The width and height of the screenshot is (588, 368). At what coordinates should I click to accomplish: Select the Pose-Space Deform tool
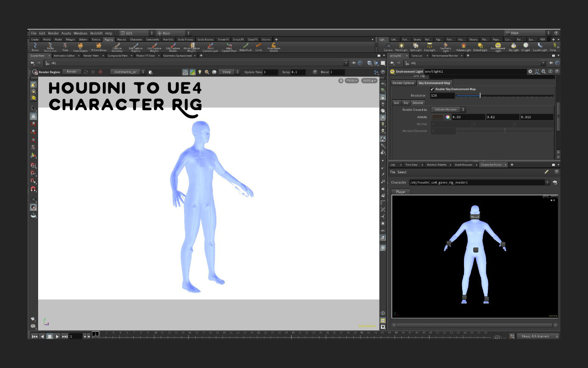coord(274,47)
